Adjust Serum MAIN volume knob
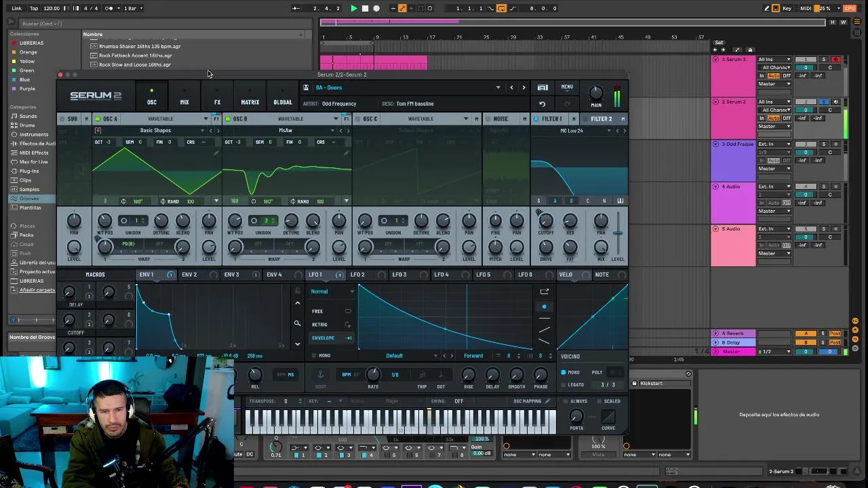Screen dimensions: 868x488 pos(595,93)
